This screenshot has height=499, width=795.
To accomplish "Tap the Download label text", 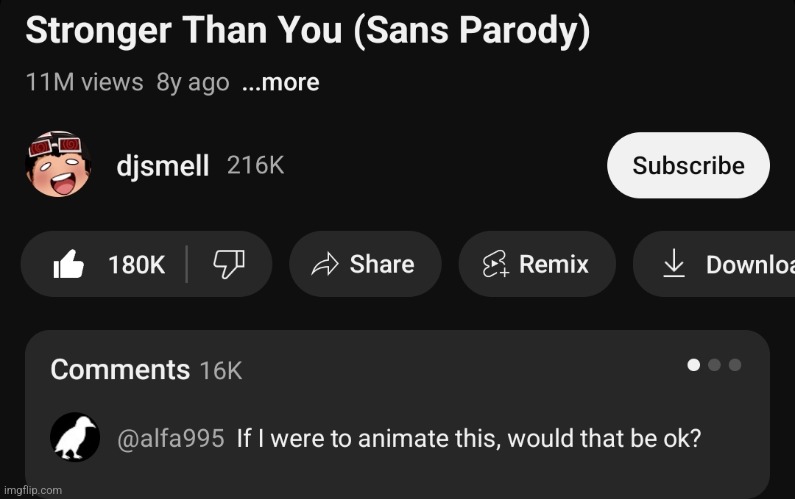I will (x=750, y=265).
